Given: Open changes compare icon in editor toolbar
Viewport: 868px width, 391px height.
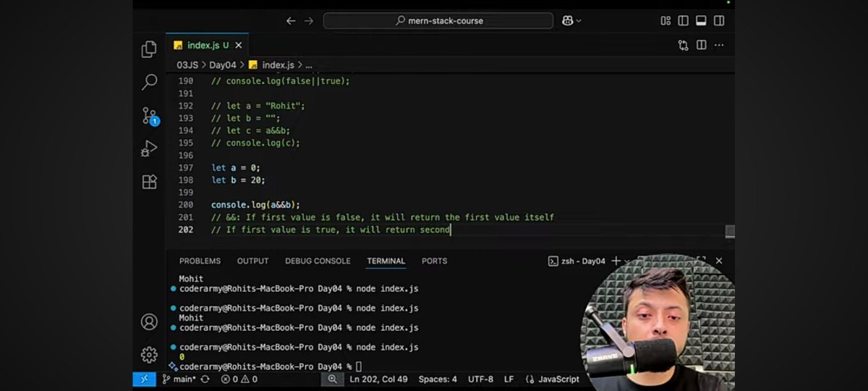Looking at the screenshot, I should click(x=684, y=45).
